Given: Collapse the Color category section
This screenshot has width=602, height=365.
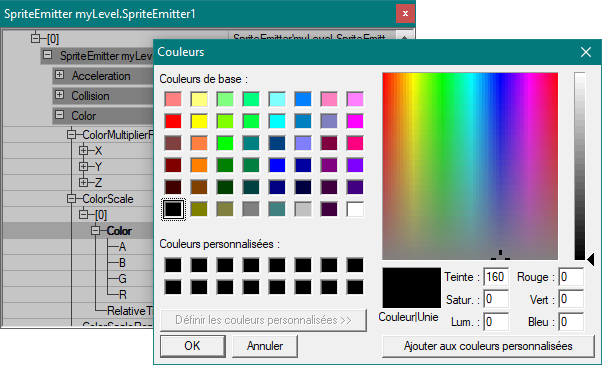Looking at the screenshot, I should 60,115.
